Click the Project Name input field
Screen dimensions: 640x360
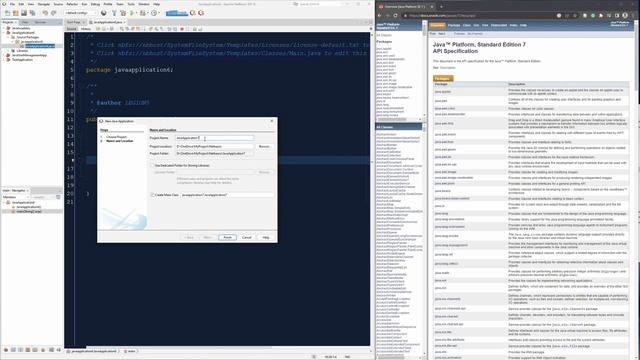click(214, 138)
